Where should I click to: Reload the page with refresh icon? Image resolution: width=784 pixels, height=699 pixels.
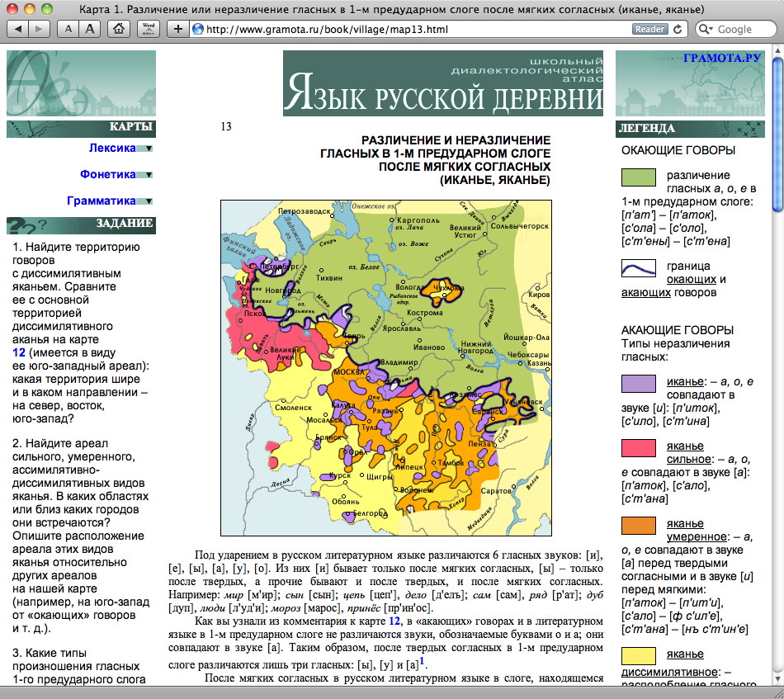click(678, 29)
